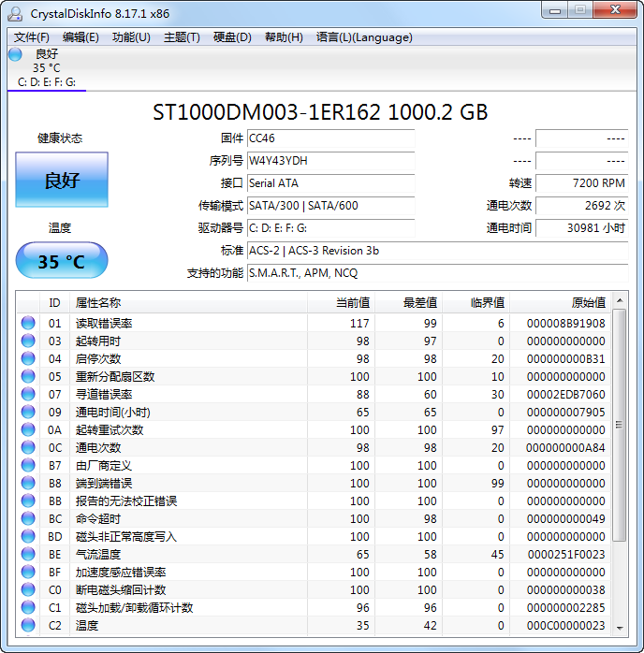Click the status orb for row 0C 通电次数

28,448
